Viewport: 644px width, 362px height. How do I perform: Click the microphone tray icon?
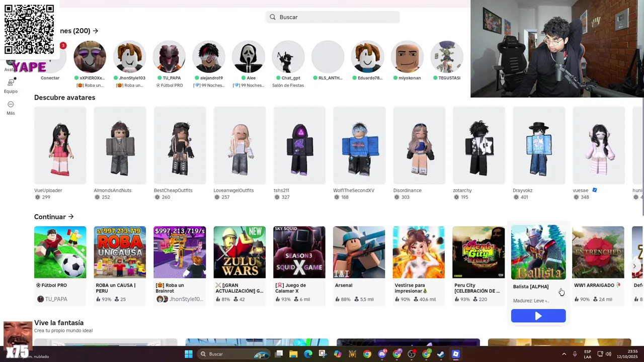pyautogui.click(x=575, y=354)
